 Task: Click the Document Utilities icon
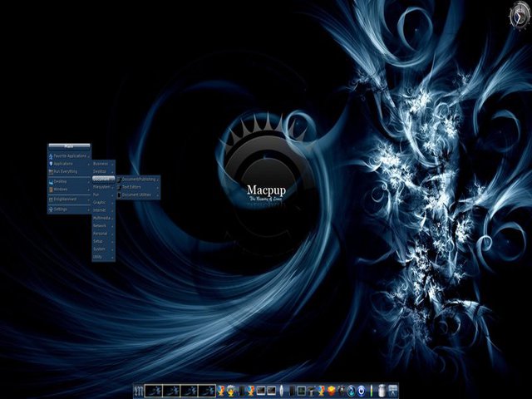click(x=119, y=195)
